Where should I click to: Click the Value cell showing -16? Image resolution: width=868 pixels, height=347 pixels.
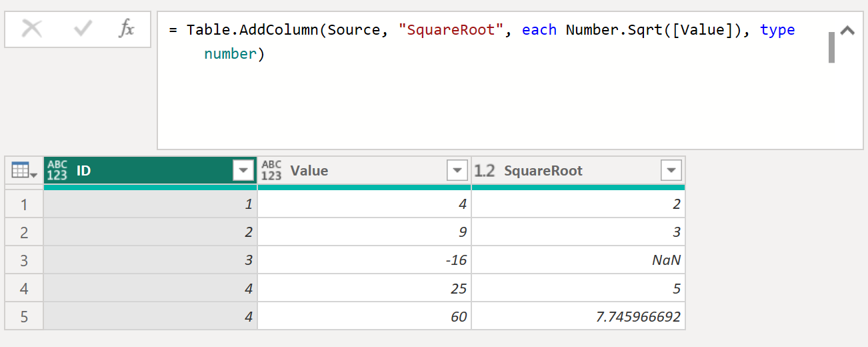pyautogui.click(x=364, y=260)
